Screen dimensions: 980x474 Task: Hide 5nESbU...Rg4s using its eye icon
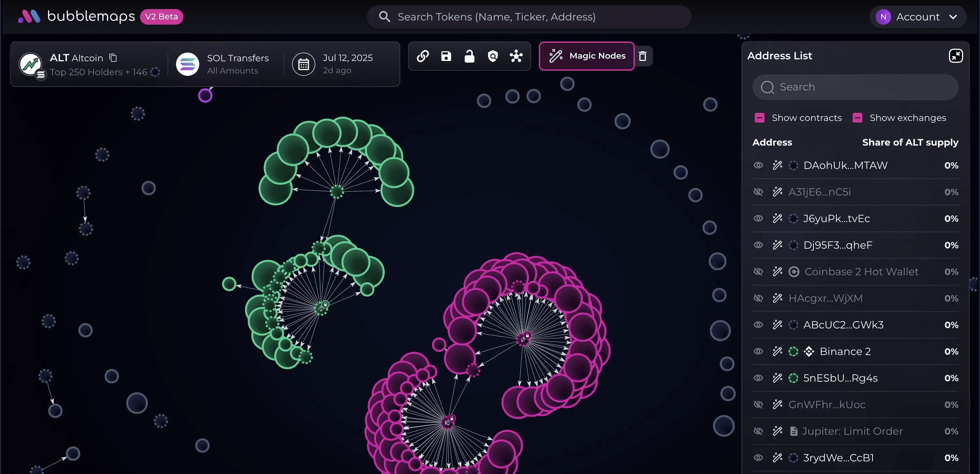758,378
